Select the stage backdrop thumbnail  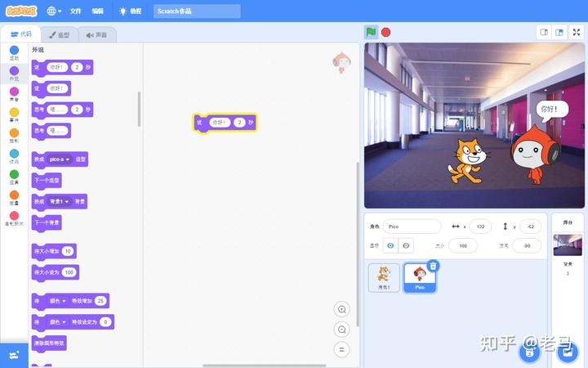tap(568, 245)
